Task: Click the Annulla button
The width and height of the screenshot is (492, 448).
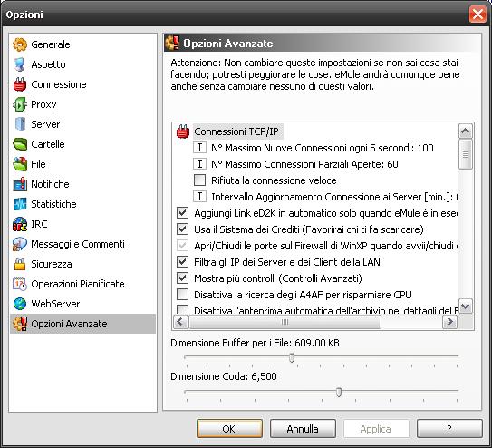Action: pos(303,429)
